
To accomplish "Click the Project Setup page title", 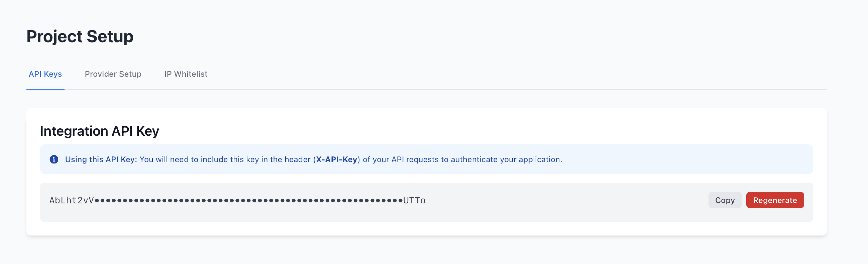I will tap(80, 37).
